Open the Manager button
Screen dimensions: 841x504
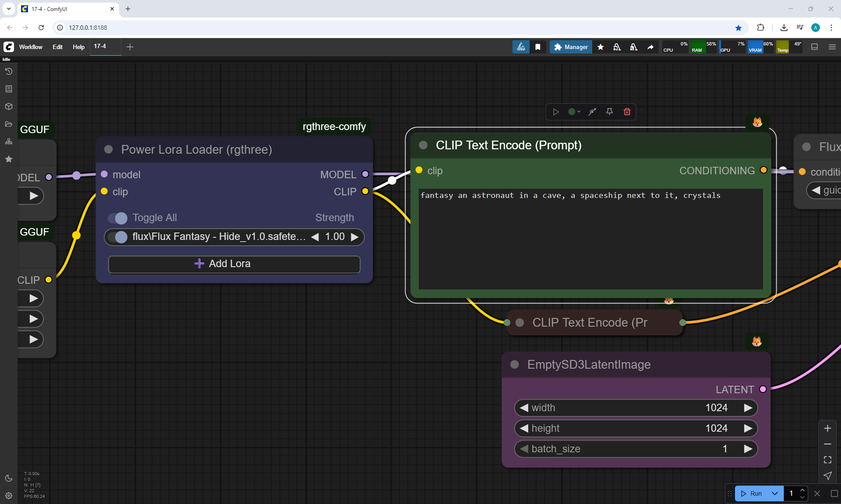[x=571, y=47]
